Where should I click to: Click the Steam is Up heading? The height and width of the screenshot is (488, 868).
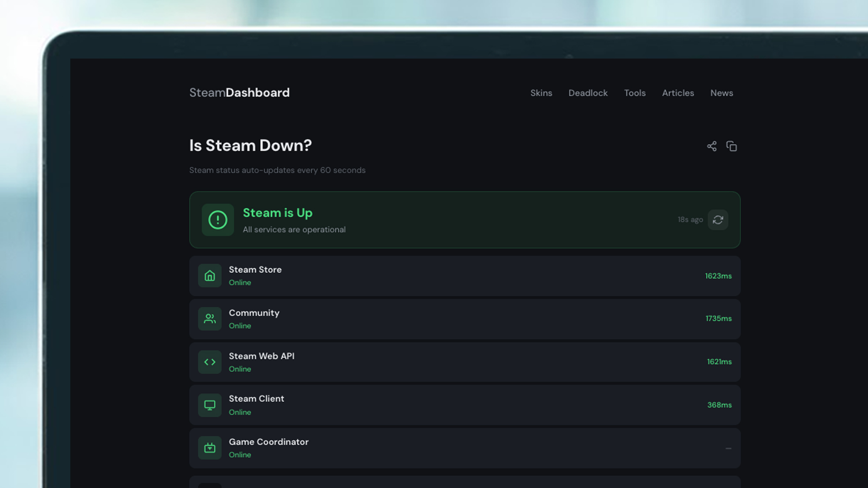pyautogui.click(x=277, y=213)
